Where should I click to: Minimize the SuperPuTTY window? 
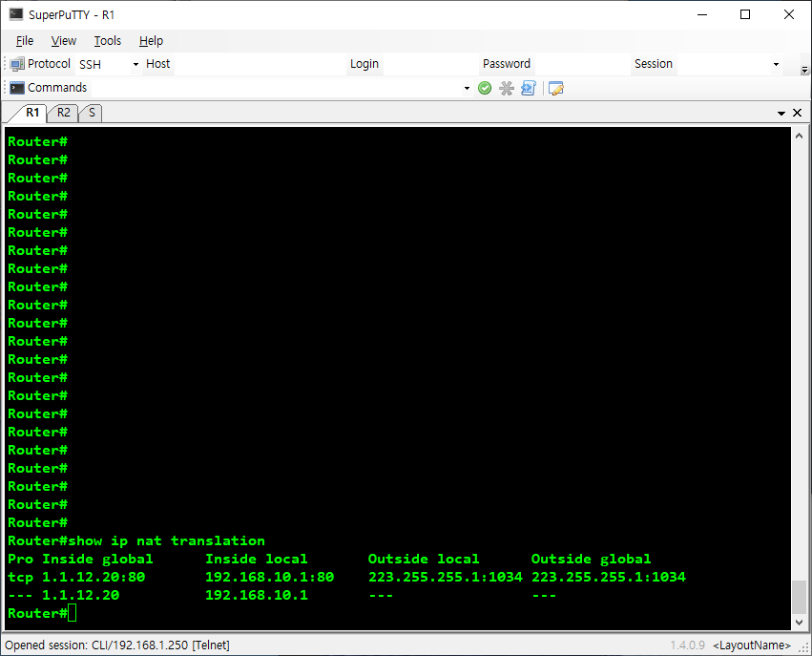tap(702, 14)
